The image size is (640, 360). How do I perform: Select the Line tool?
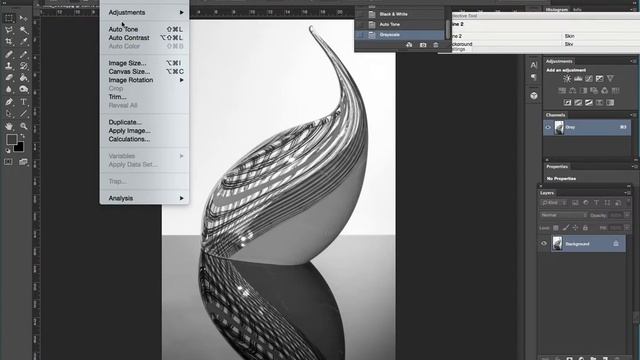[x=24, y=114]
